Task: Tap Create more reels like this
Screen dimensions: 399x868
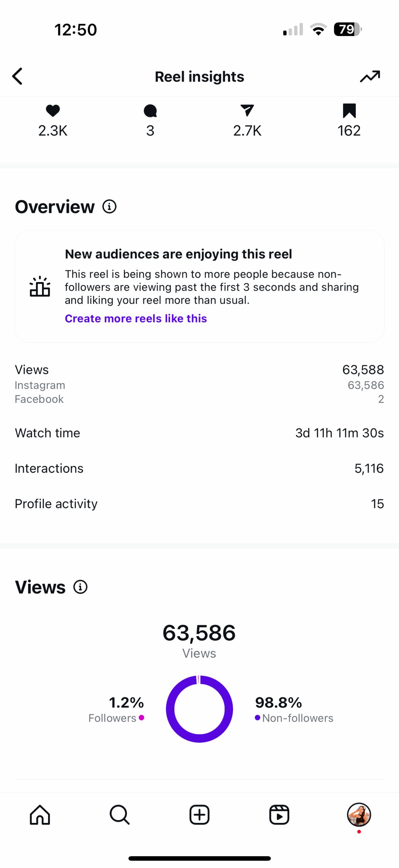Action: 136,318
